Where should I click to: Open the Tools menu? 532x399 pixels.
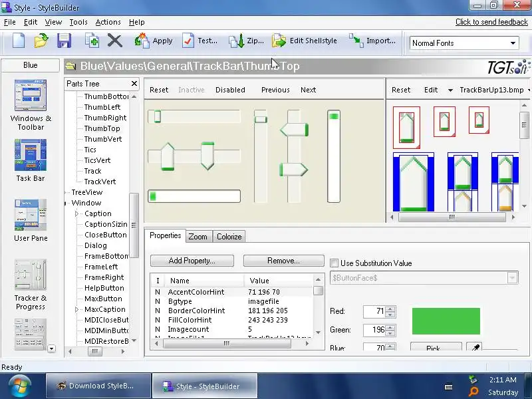click(x=78, y=22)
